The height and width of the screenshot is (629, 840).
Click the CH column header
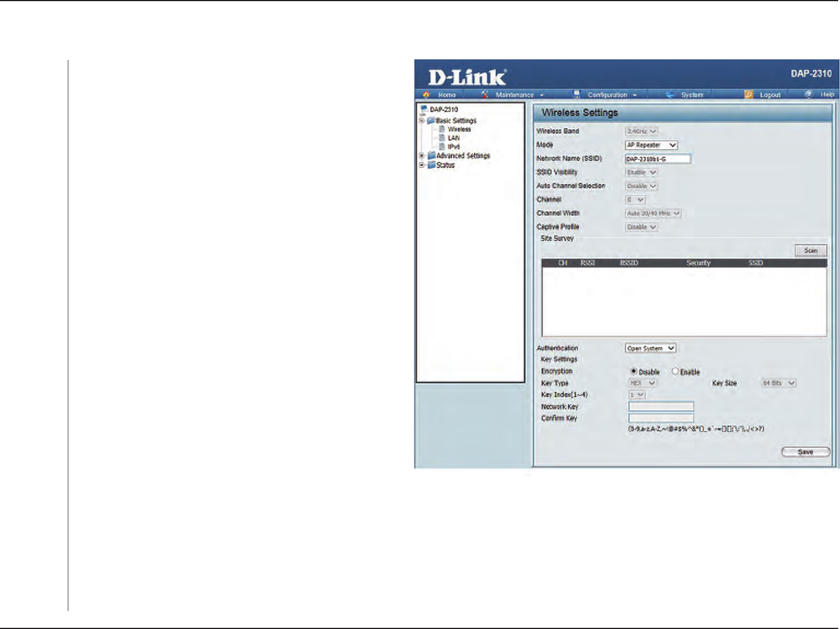tap(562, 263)
